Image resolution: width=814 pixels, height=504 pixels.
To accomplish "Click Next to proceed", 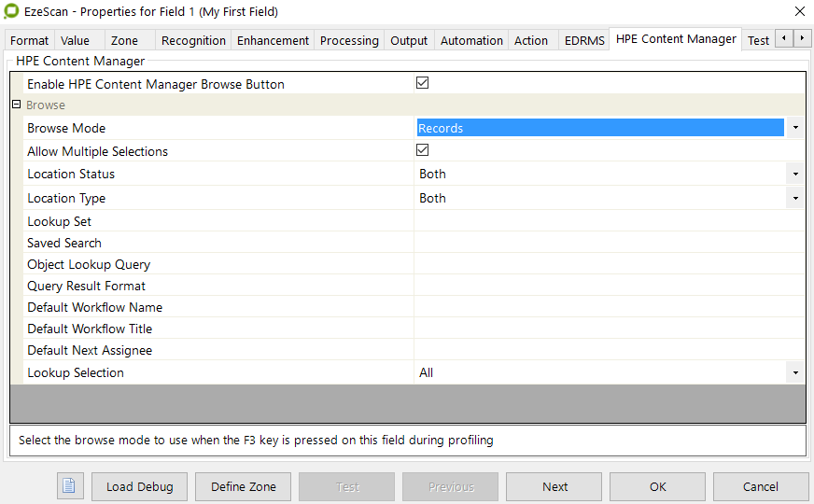I will pyautogui.click(x=554, y=486).
